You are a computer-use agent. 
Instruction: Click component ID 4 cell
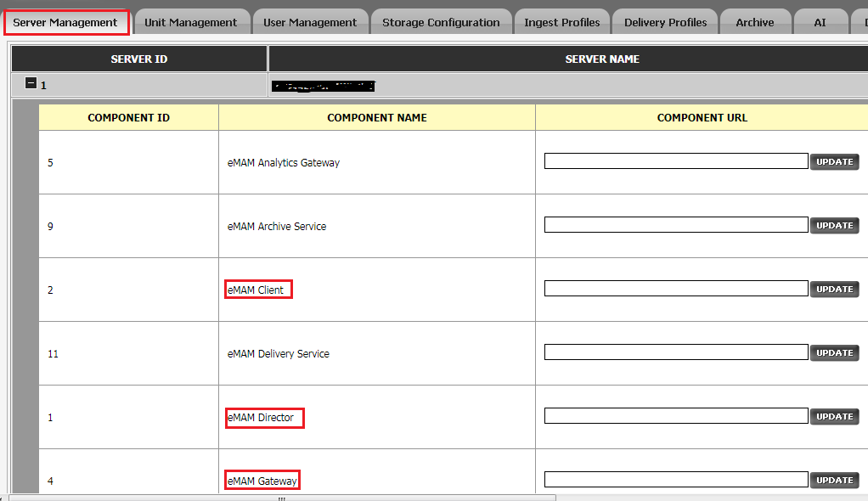(x=128, y=471)
